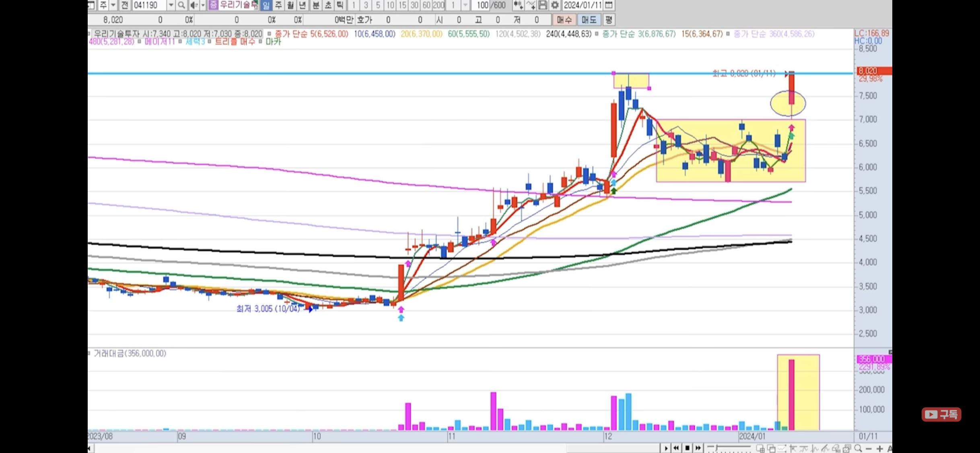Viewport: 980px width, 453px height.
Task: Click the 매도 sell button
Action: [x=589, y=20]
